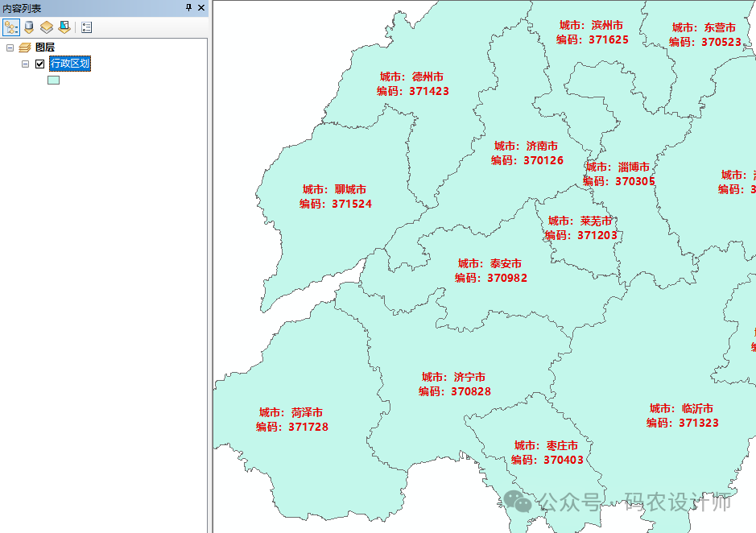Click the stacked layers icon beside 图层

click(x=25, y=48)
